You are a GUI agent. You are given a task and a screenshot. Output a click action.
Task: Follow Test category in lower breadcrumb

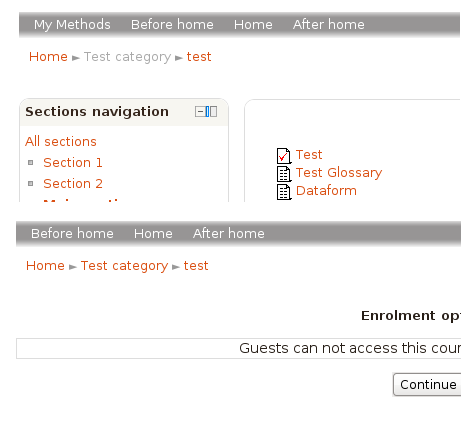[124, 266]
